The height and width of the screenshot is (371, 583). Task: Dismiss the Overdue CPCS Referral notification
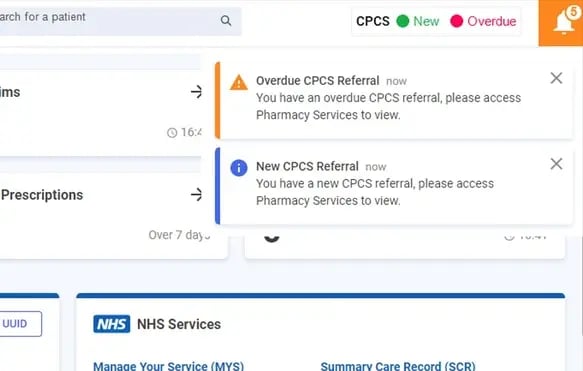(x=556, y=78)
